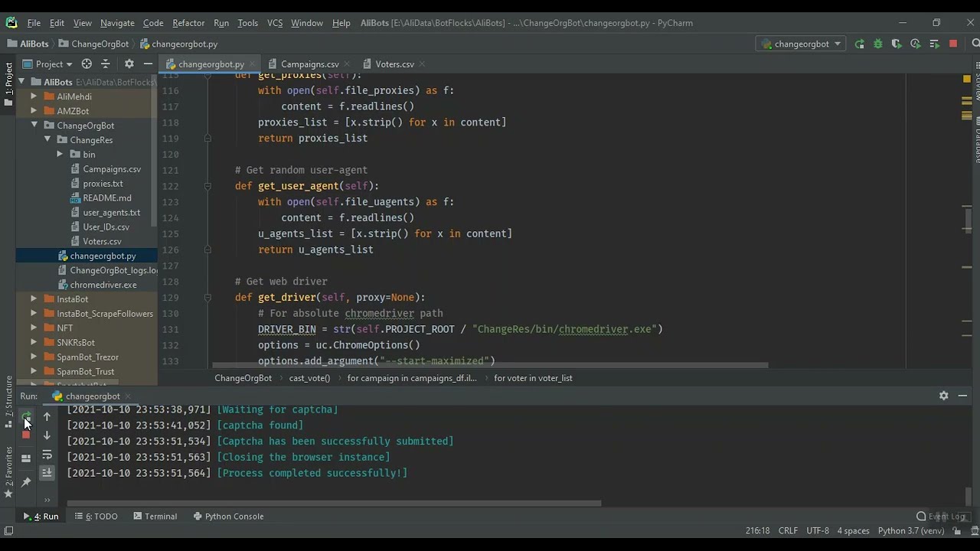Close changeorgbot.py editor tab
Image resolution: width=980 pixels, height=551 pixels.
251,64
